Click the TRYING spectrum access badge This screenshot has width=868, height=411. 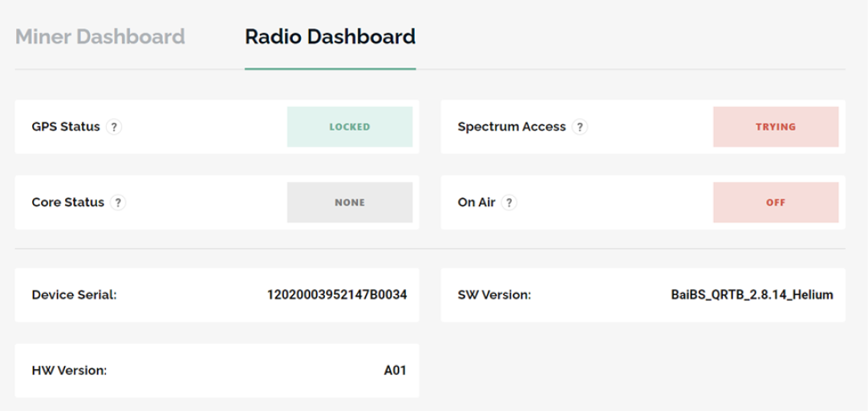pyautogui.click(x=776, y=127)
